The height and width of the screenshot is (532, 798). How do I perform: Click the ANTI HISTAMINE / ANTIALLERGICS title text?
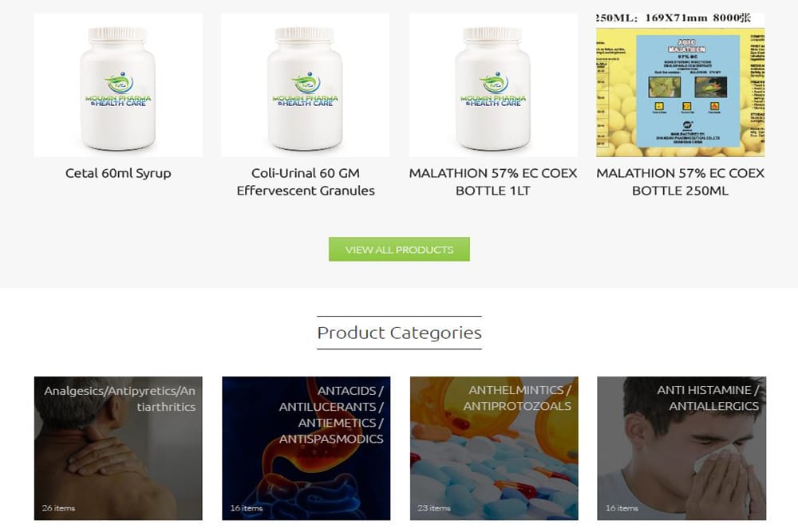click(708, 398)
